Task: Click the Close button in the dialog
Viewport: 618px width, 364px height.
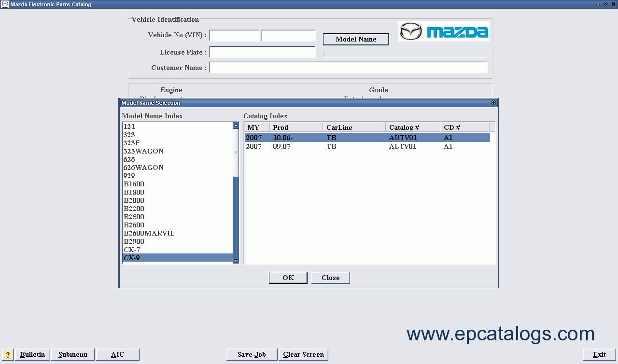Action: click(x=331, y=278)
